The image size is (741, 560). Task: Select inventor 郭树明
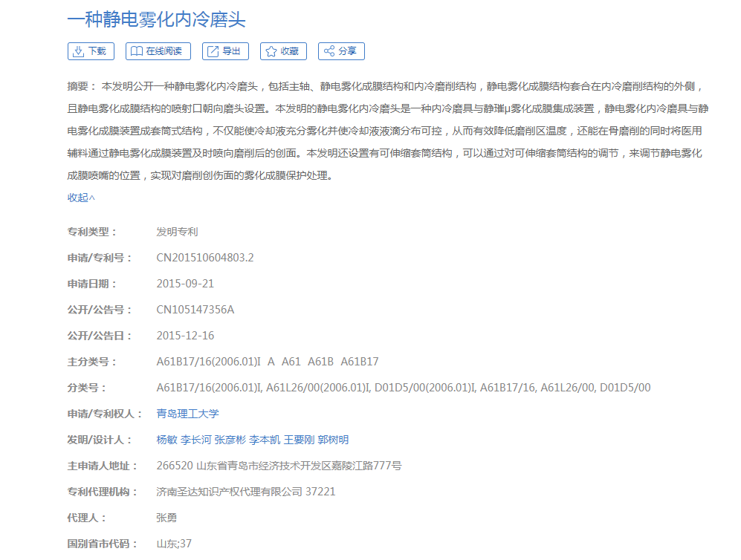[x=333, y=440]
